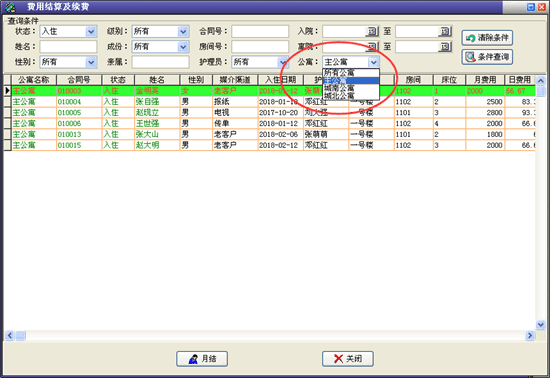
Task: Toggle the 公寓 dropdown arrow
Action: pyautogui.click(x=374, y=62)
